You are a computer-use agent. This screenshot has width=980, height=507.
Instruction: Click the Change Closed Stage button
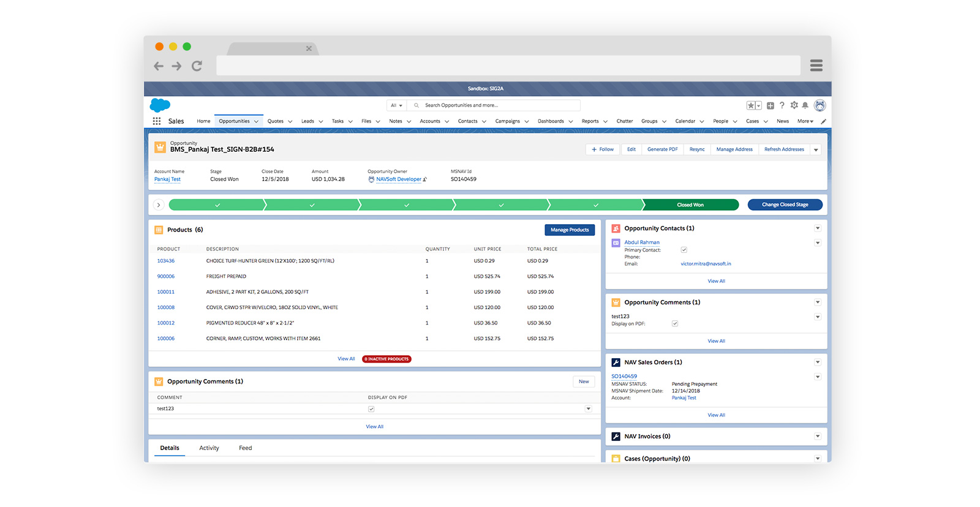[x=785, y=205]
